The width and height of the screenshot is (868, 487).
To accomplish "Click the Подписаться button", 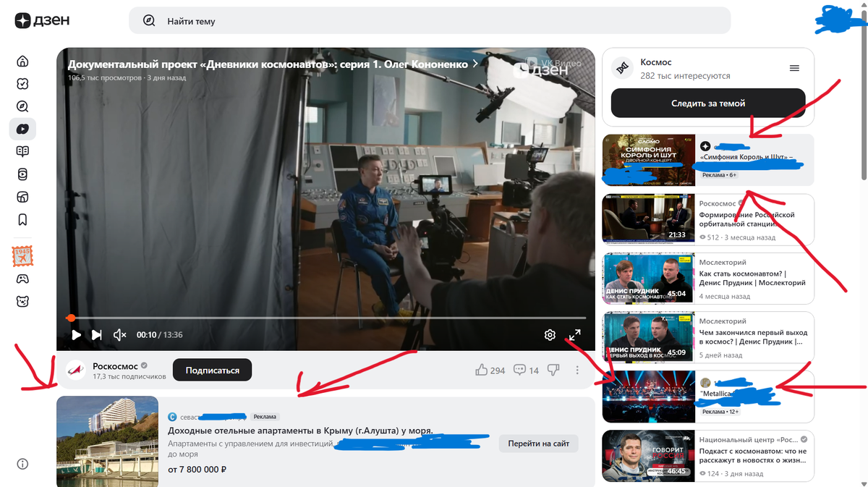I will click(213, 370).
